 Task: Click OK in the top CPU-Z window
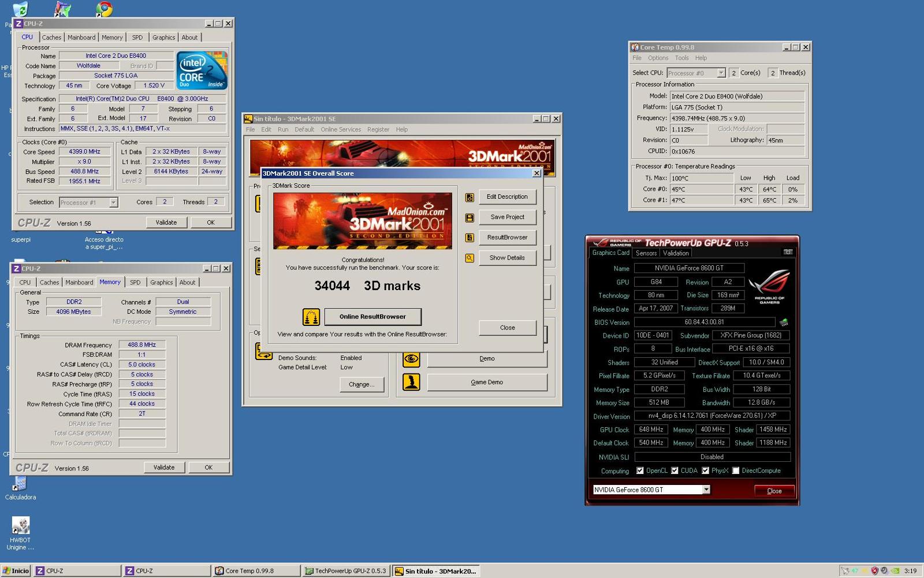coord(211,223)
